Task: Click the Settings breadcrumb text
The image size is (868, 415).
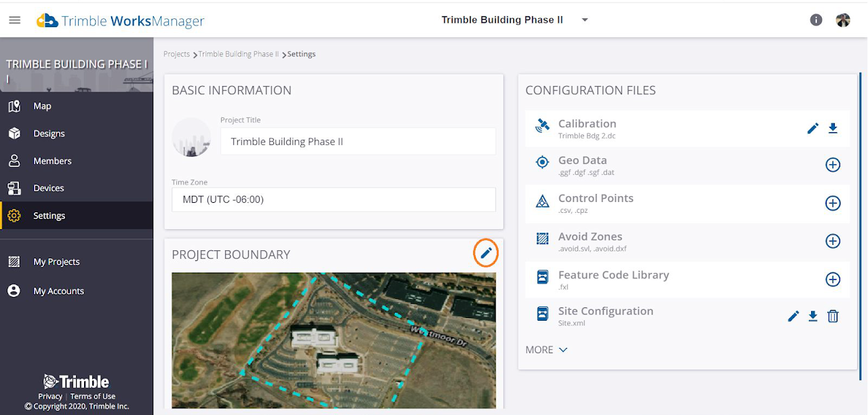Action: pyautogui.click(x=301, y=54)
